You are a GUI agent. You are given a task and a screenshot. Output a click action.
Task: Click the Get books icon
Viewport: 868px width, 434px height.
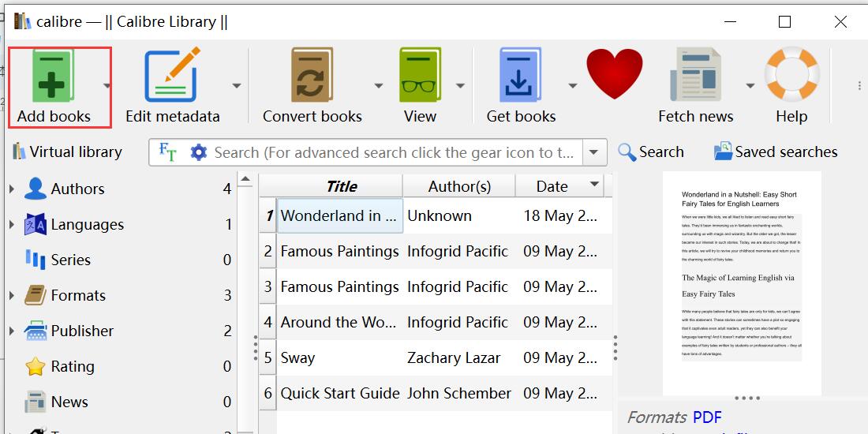click(x=521, y=76)
